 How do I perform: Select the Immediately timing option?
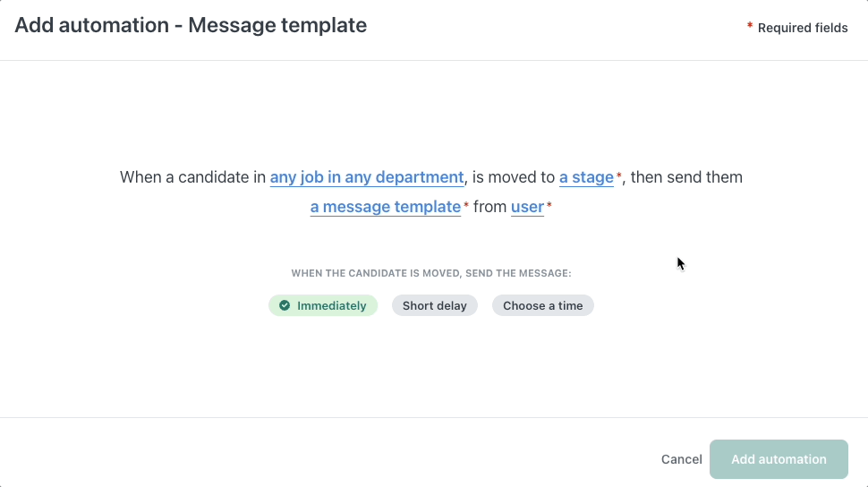323,305
